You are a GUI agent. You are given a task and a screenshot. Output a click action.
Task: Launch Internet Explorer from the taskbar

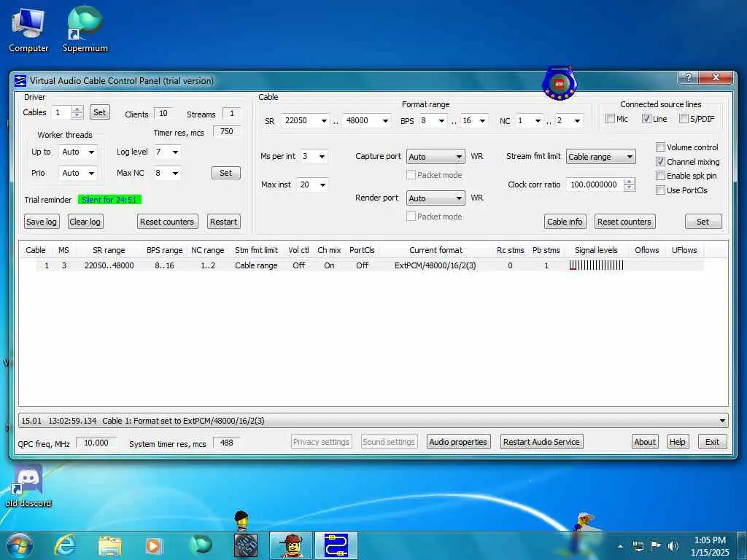(x=65, y=545)
